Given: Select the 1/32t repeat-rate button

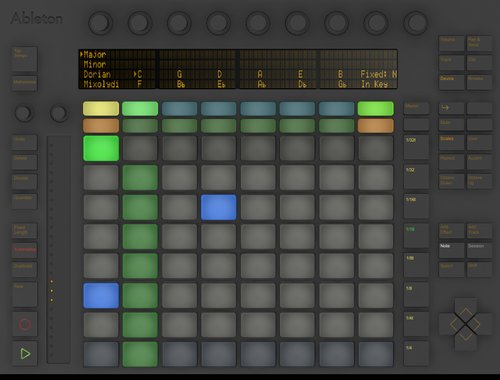Looking at the screenshot, I should [416, 147].
